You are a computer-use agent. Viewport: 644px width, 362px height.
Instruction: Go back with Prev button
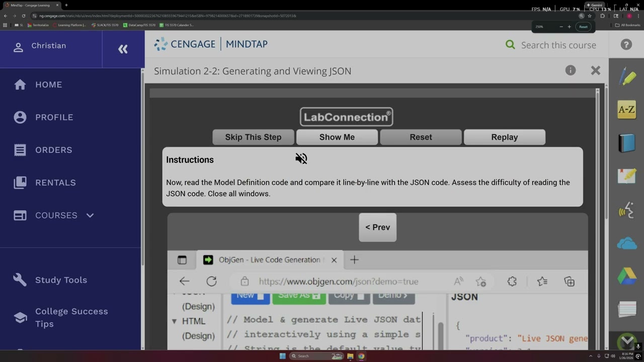click(378, 227)
